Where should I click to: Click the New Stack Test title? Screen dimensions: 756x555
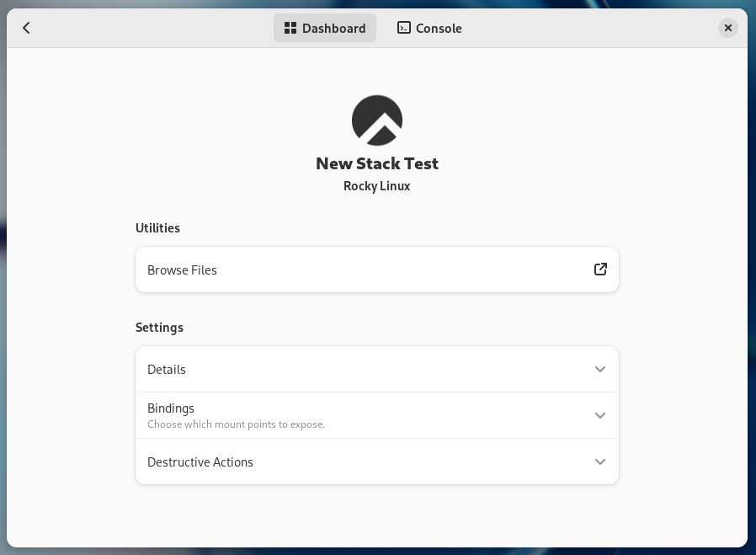point(377,163)
